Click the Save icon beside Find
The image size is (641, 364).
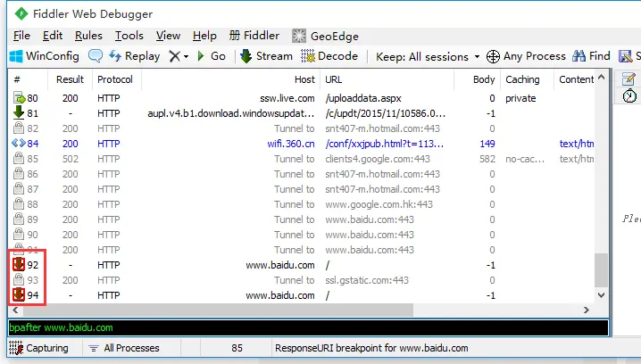pos(626,56)
